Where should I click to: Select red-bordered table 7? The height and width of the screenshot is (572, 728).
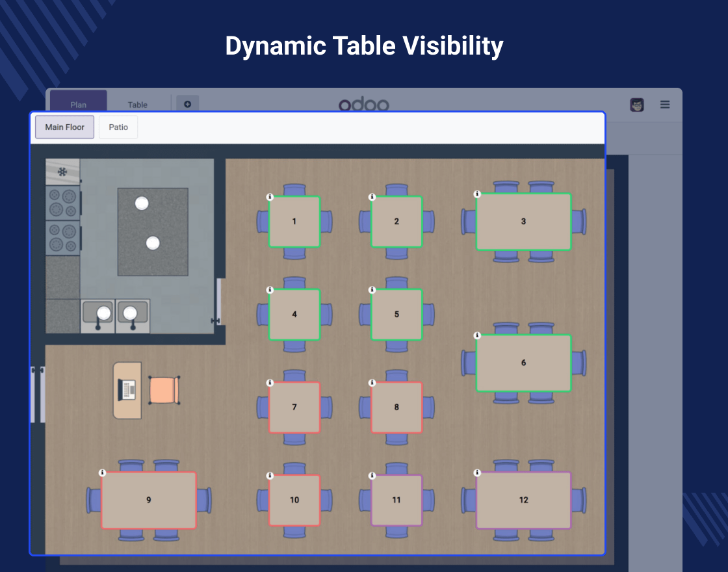click(294, 407)
